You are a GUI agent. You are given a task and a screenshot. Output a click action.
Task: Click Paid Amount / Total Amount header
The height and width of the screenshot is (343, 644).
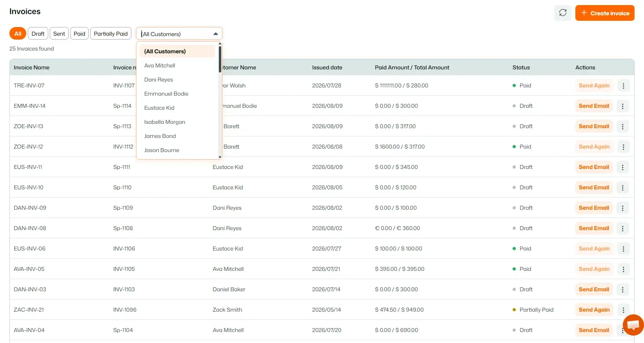(412, 67)
